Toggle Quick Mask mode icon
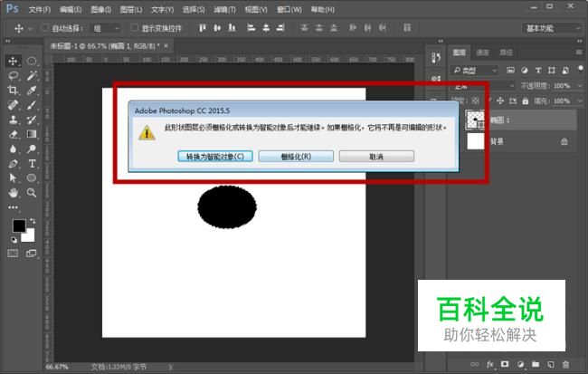 [x=13, y=254]
